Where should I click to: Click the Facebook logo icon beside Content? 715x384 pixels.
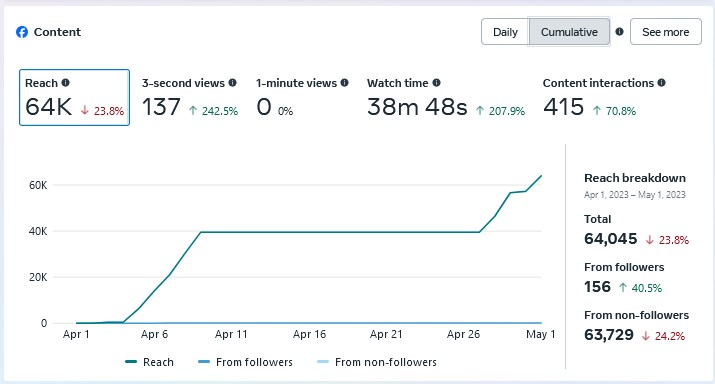(22, 32)
